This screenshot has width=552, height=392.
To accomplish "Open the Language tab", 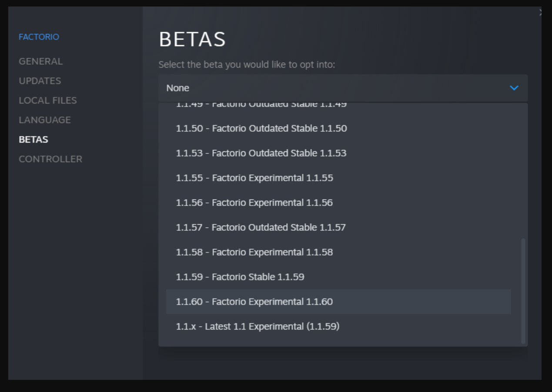I will click(x=44, y=120).
